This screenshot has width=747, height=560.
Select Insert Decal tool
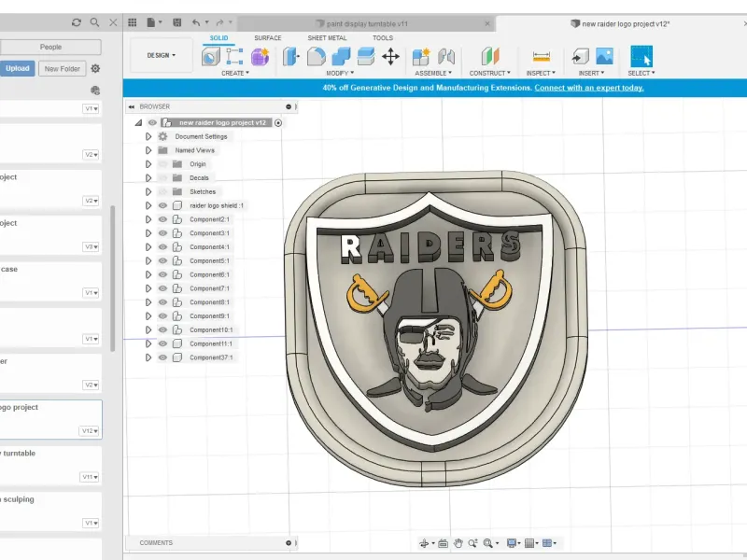pos(604,57)
